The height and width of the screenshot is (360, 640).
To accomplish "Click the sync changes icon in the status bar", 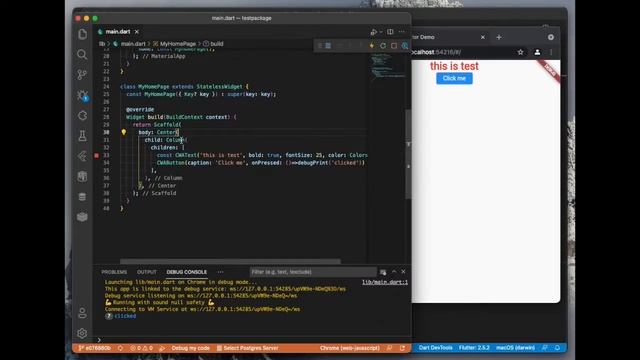I will [120, 348].
